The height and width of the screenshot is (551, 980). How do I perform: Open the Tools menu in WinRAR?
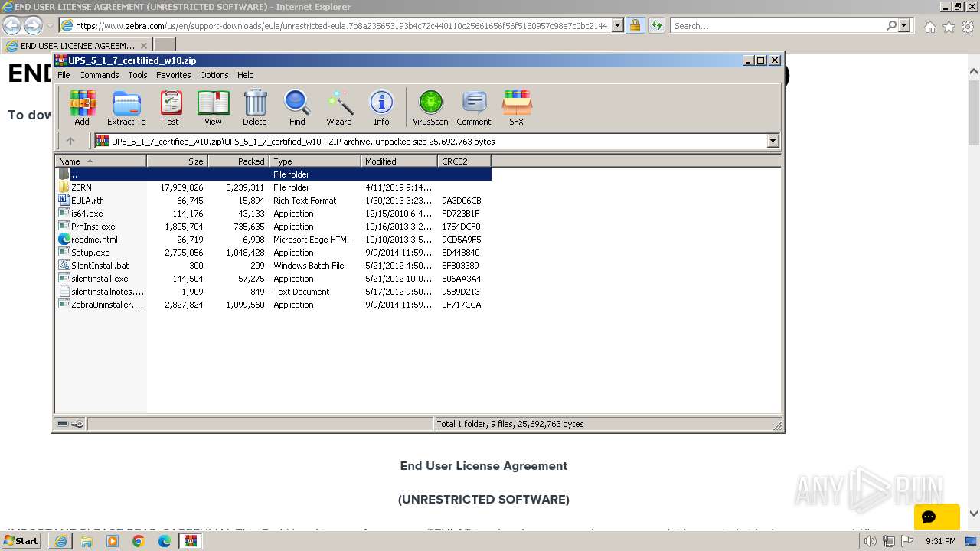[138, 75]
